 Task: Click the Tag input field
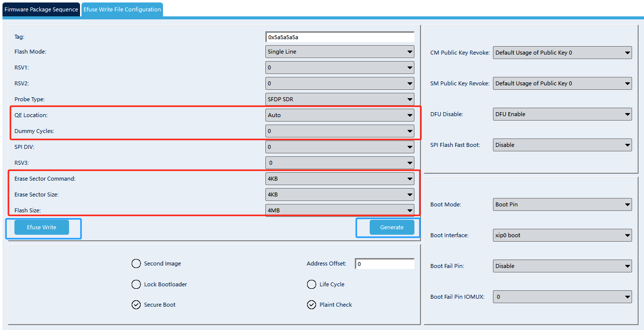point(340,37)
